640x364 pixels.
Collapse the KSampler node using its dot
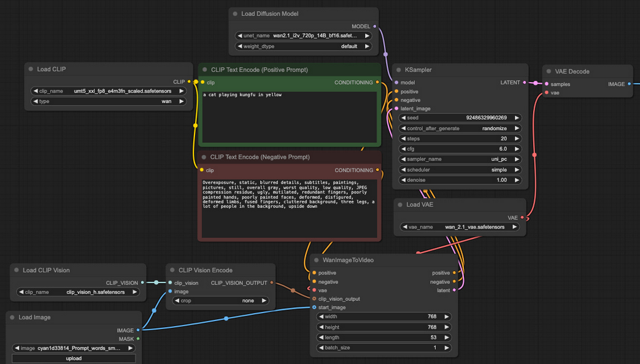(x=399, y=70)
